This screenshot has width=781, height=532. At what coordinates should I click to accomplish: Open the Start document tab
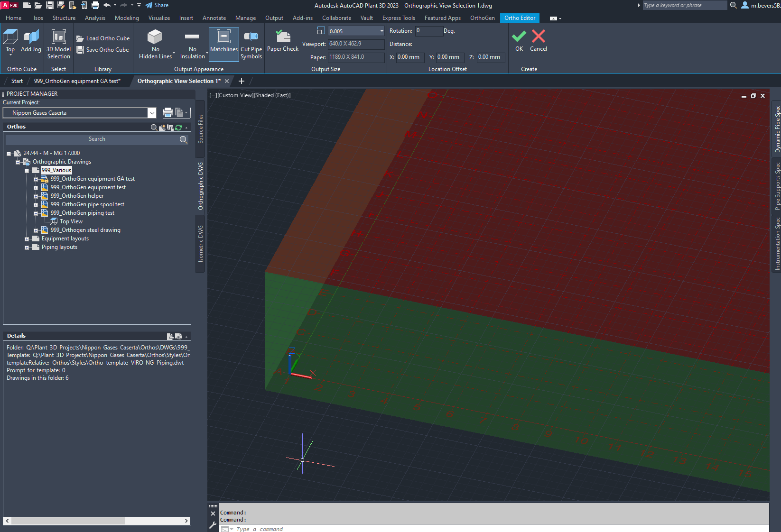pos(17,81)
